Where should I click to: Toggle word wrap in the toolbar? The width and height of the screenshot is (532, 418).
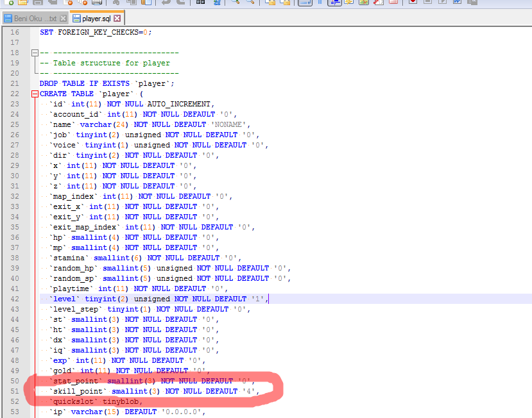click(x=305, y=2)
